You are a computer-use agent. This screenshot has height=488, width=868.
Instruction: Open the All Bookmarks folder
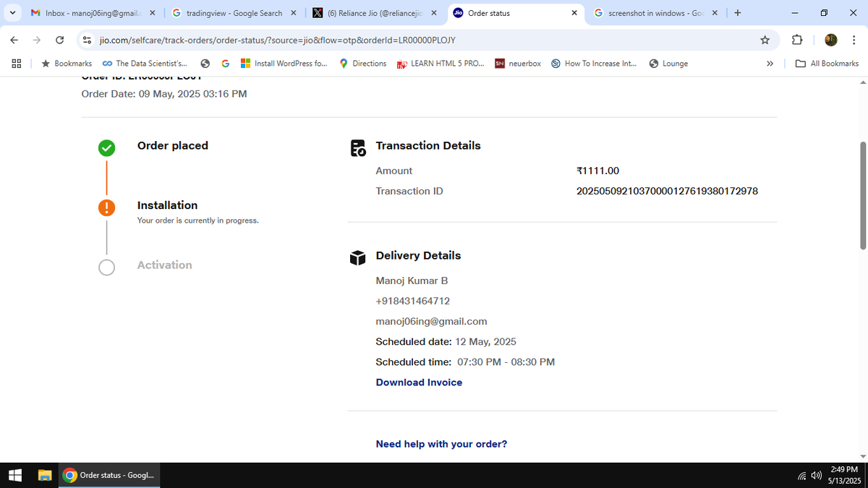click(827, 64)
